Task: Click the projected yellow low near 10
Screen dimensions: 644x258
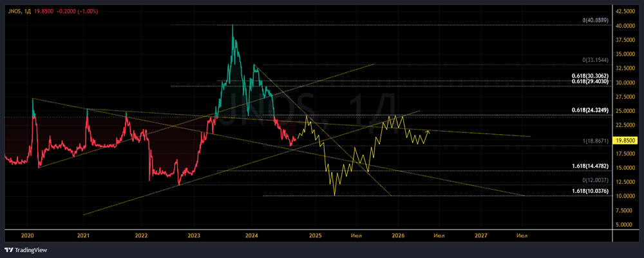Action: 335,195
